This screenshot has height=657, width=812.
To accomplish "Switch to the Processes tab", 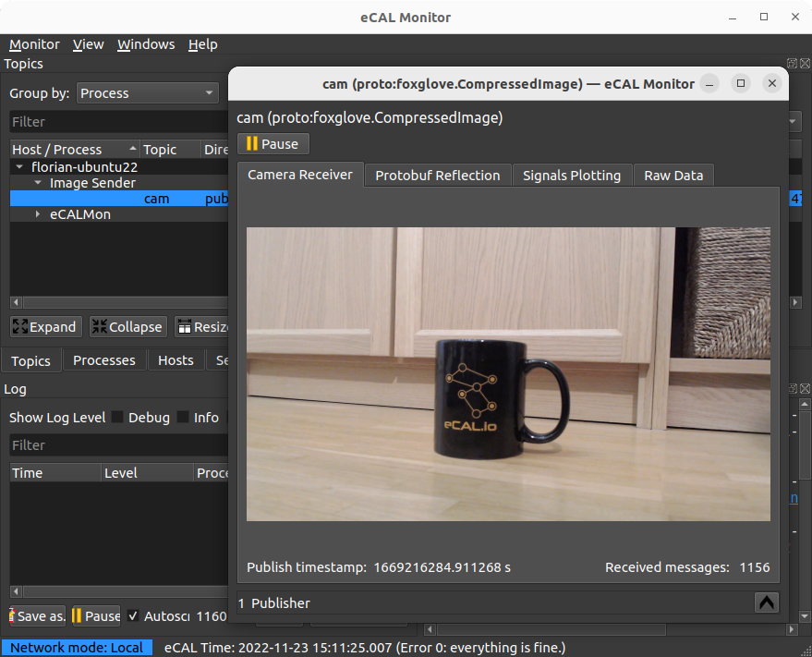I will coord(104,360).
